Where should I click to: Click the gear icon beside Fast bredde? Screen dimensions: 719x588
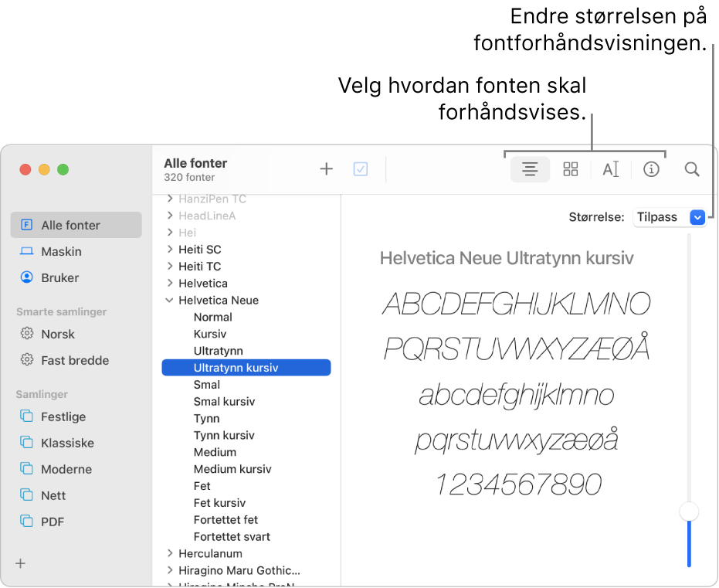[27, 360]
